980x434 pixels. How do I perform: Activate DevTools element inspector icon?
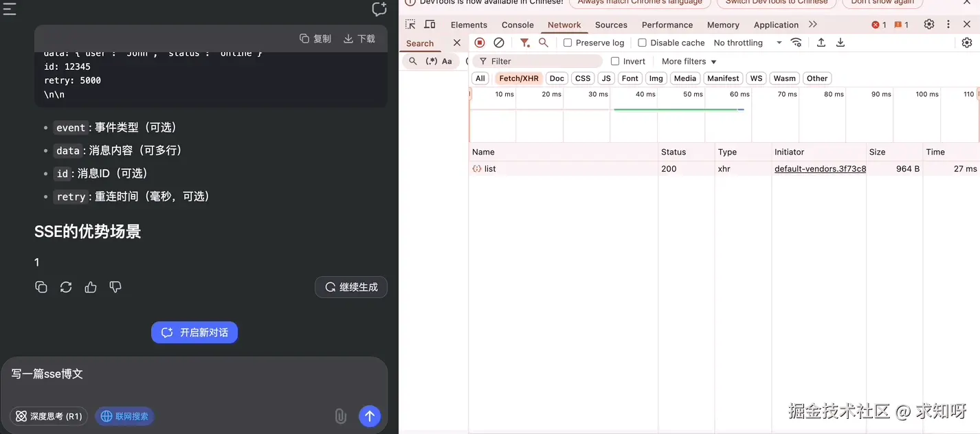tap(410, 25)
